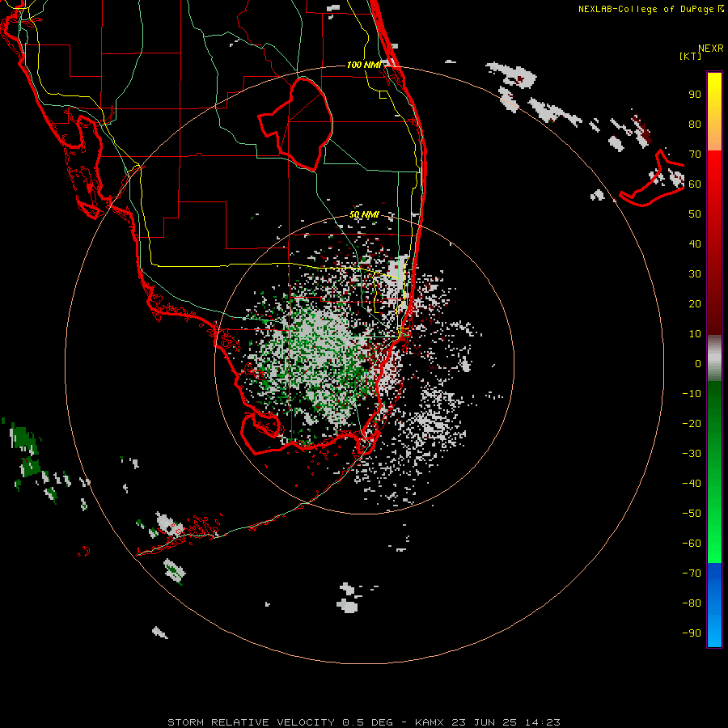Click the 70 value on the velocity scale
Screen dimensions: 728x728
tap(695, 154)
